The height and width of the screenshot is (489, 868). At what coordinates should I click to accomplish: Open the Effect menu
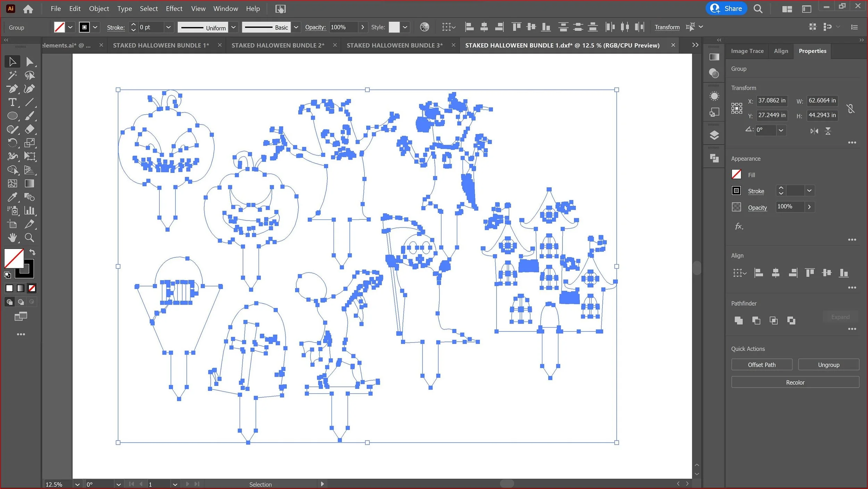pos(174,9)
